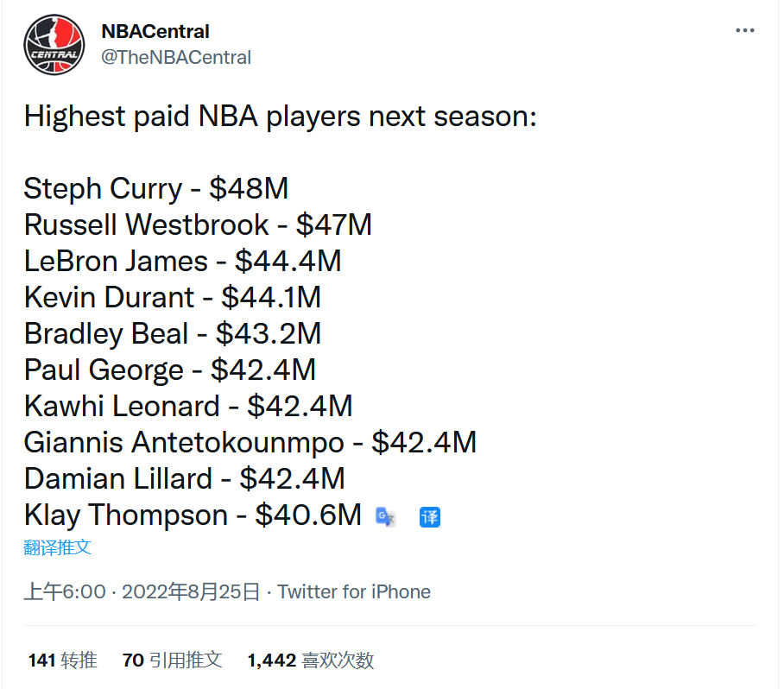Click the Russell Westbrook - $47M line
784x689 pixels.
pos(198,224)
